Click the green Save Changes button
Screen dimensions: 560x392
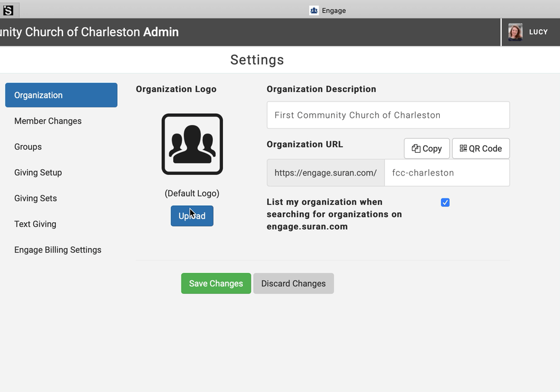coord(216,283)
